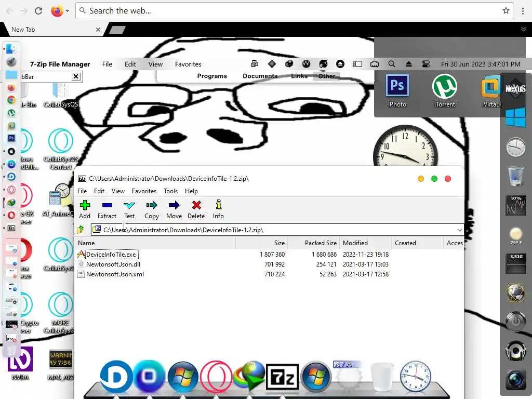The image size is (532, 399).
Task: Click the Info toolbar button
Action: pos(218,209)
